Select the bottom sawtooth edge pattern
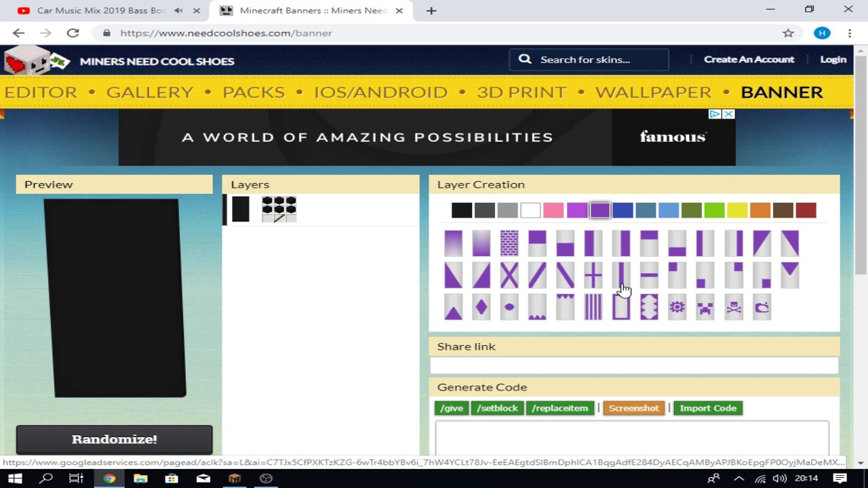This screenshot has width=868, height=488. [x=537, y=308]
